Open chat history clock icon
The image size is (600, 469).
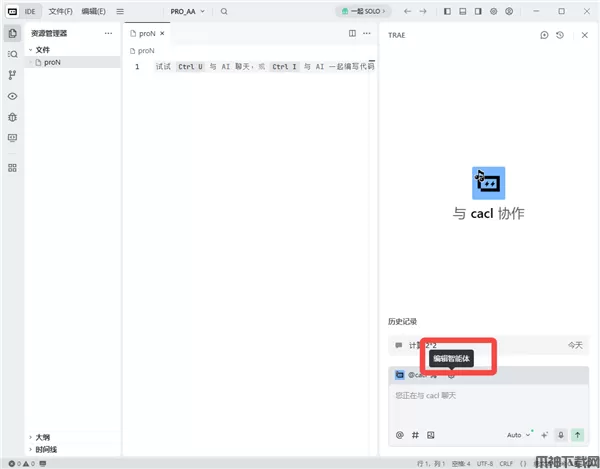coord(560,35)
